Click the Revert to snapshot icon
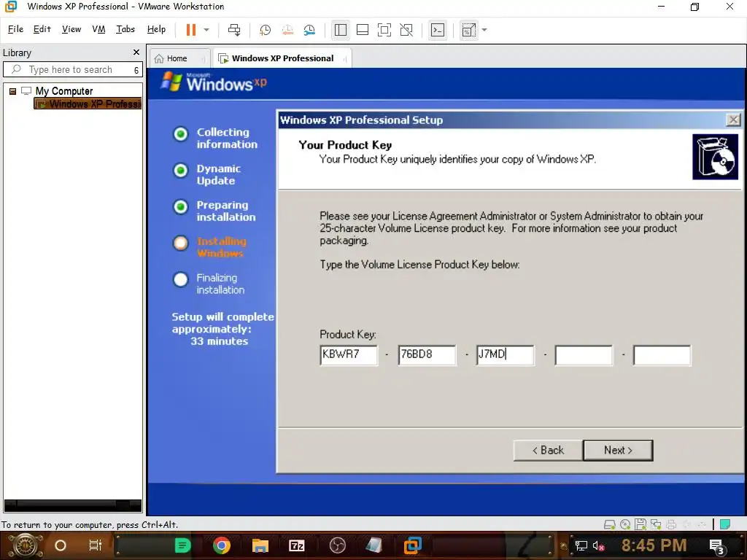The width and height of the screenshot is (747, 560). pos(287,30)
